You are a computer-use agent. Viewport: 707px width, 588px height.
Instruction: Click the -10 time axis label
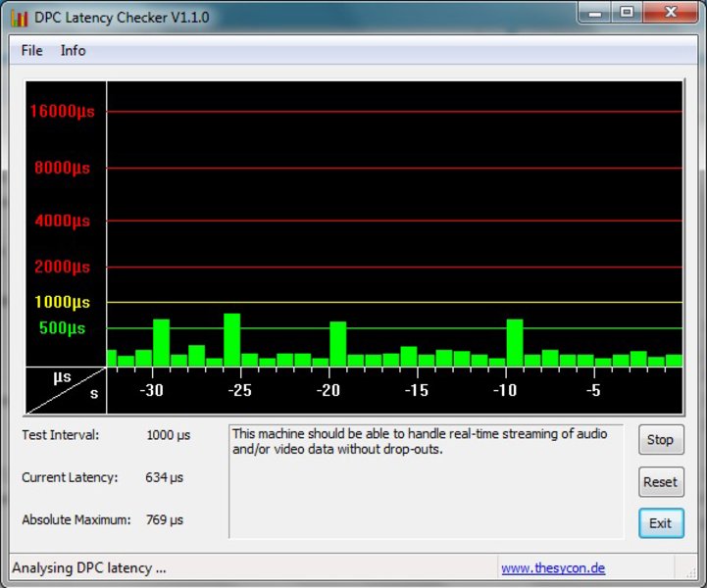pos(505,390)
